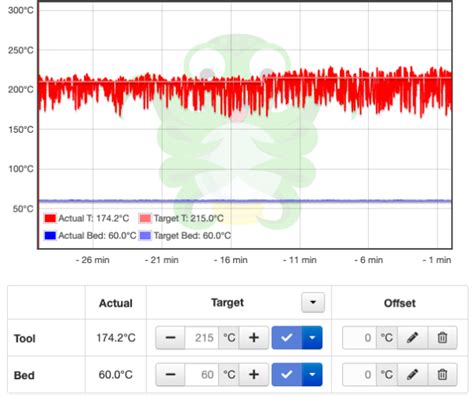Click the 'Target Bed: 60.0°C' legend text
Screen dimensions: 474x395
(x=192, y=236)
